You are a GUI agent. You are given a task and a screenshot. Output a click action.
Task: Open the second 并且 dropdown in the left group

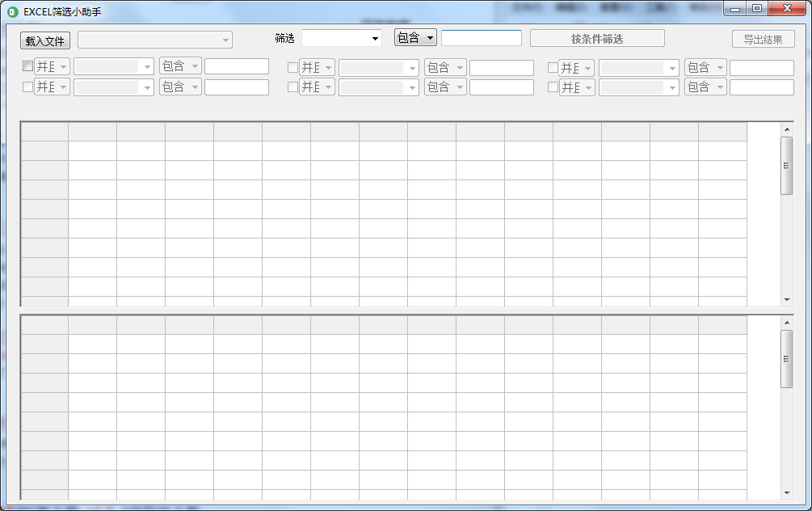click(x=52, y=87)
